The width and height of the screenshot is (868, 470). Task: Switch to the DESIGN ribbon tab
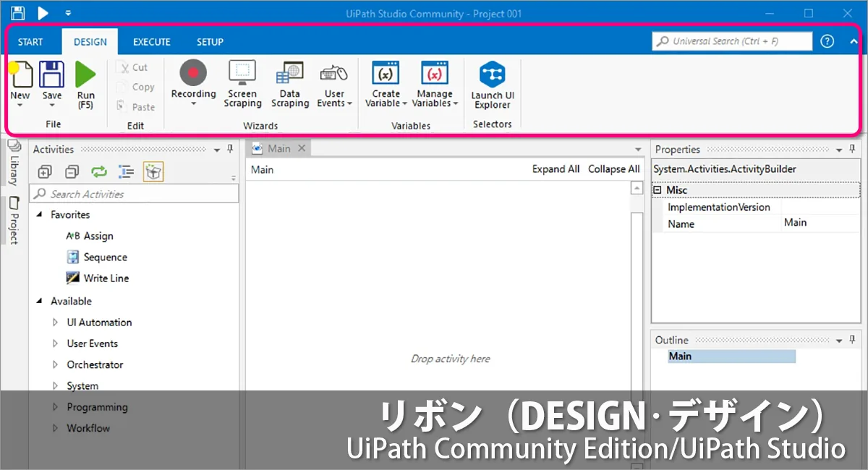point(90,42)
